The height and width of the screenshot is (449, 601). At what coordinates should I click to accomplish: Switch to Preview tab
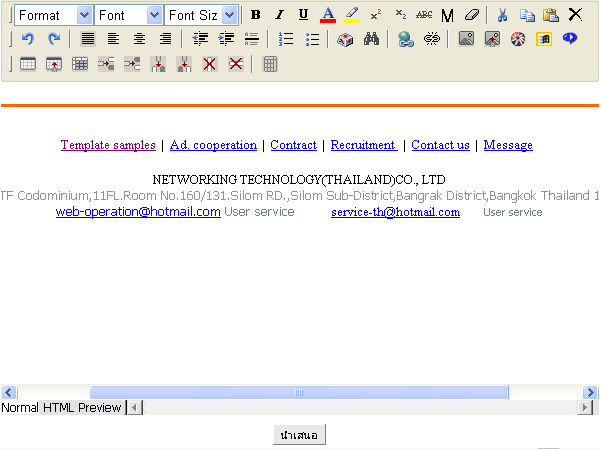99,407
